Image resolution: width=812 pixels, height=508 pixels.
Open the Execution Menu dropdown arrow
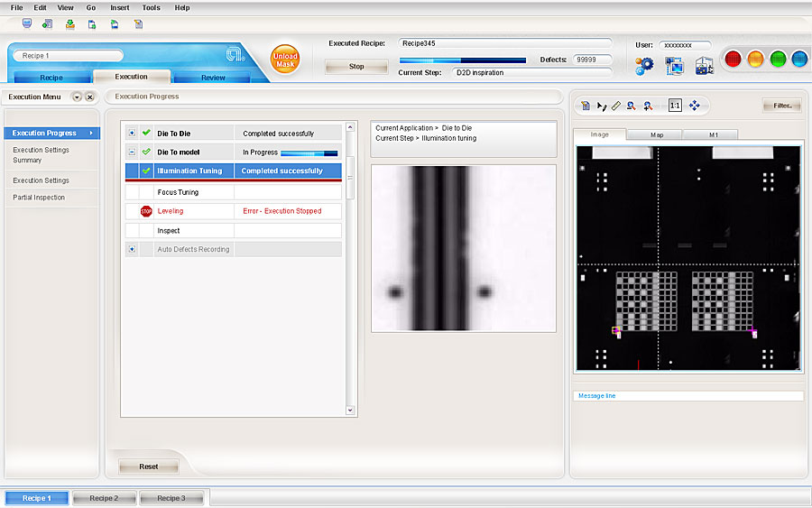[77, 97]
